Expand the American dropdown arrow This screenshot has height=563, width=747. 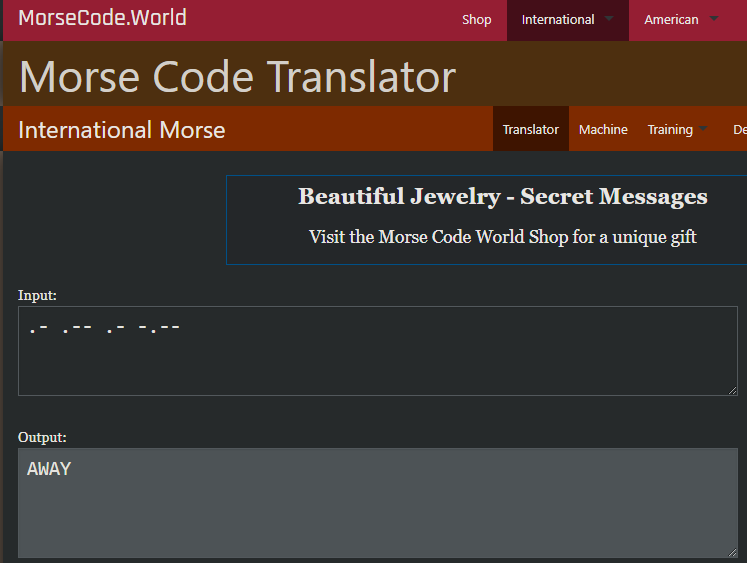coord(713,20)
